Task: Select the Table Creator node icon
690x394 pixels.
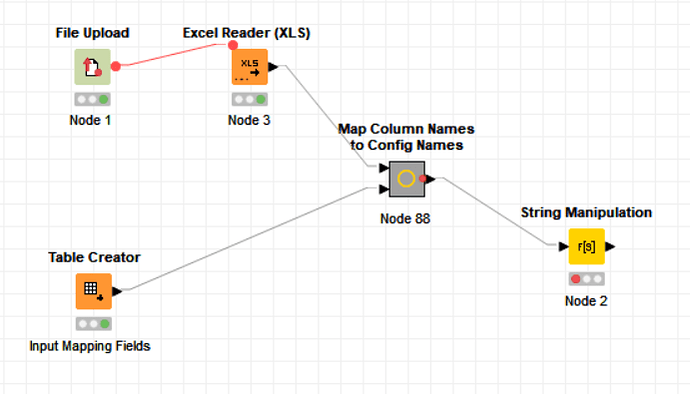Action: tap(94, 291)
